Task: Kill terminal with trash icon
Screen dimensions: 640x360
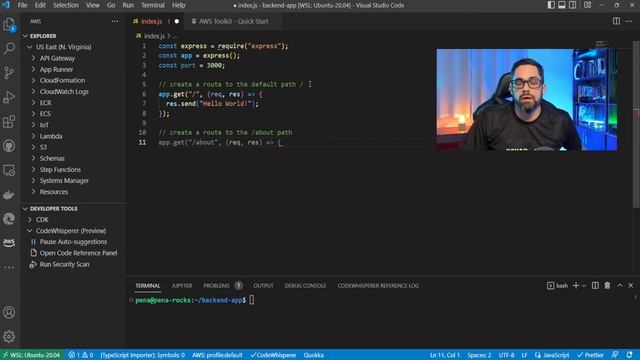Action: (607, 286)
